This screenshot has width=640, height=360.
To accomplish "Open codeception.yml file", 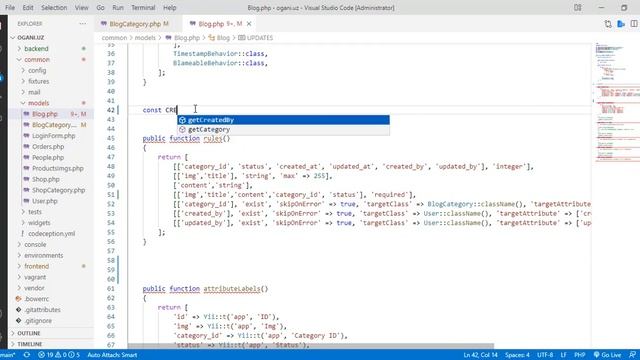I will point(51,233).
